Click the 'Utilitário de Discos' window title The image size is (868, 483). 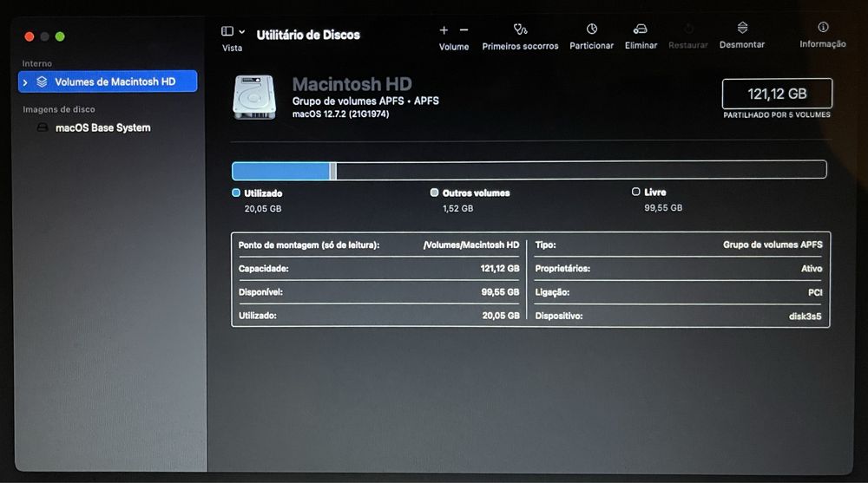coord(308,35)
